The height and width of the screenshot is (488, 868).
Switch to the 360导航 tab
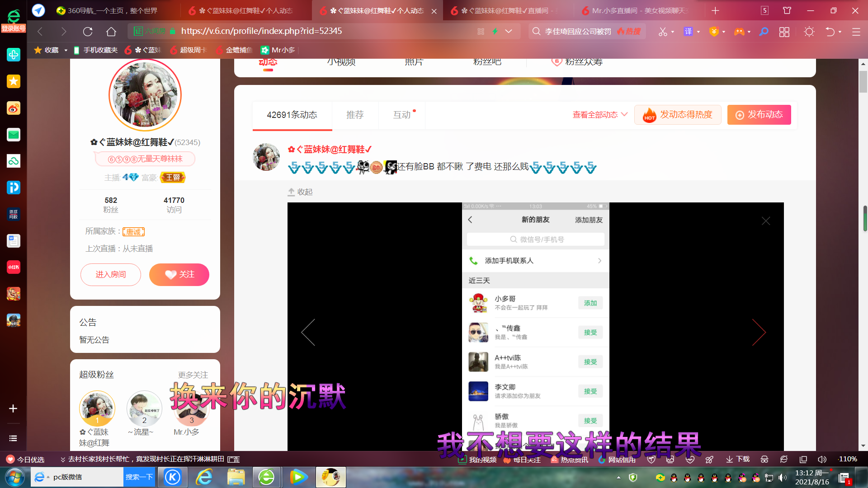click(x=113, y=10)
